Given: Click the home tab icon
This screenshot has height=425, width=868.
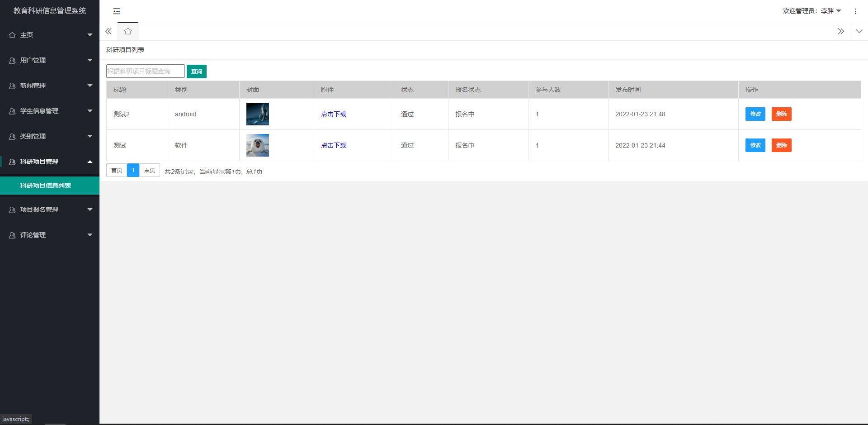Looking at the screenshot, I should coord(128,31).
